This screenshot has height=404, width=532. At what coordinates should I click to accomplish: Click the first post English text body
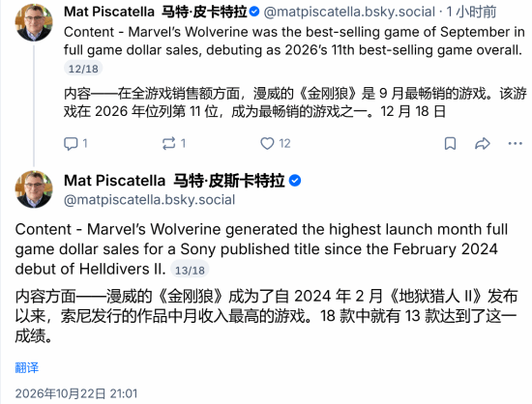point(294,41)
